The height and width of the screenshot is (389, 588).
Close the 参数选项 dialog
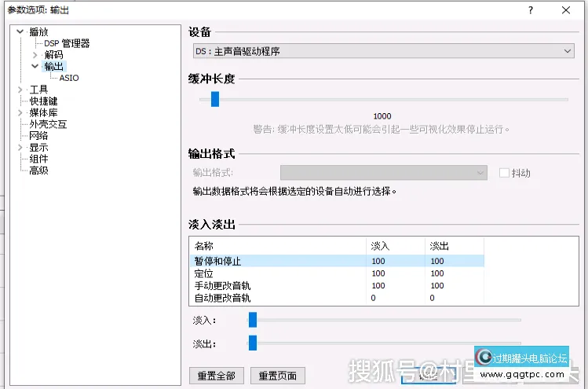click(x=566, y=10)
